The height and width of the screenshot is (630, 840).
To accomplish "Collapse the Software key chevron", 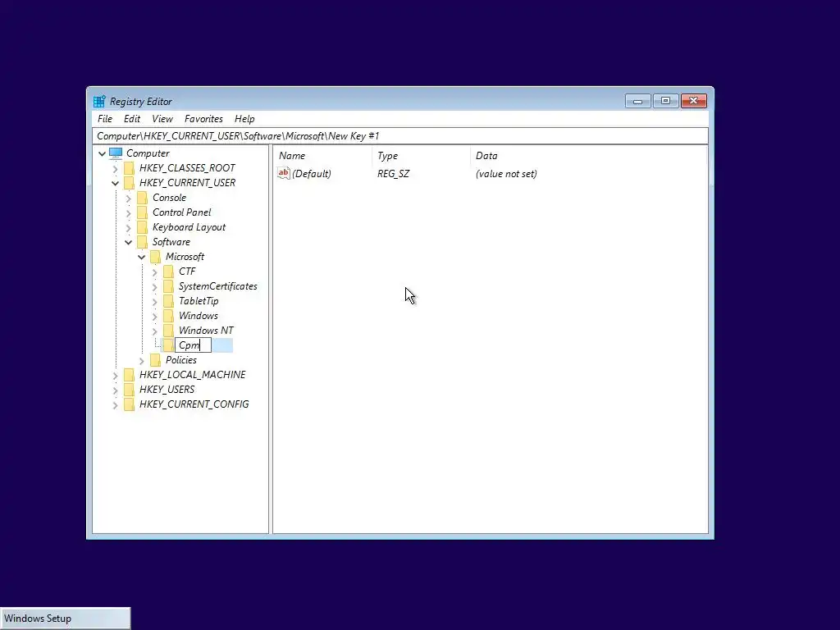I will (129, 242).
